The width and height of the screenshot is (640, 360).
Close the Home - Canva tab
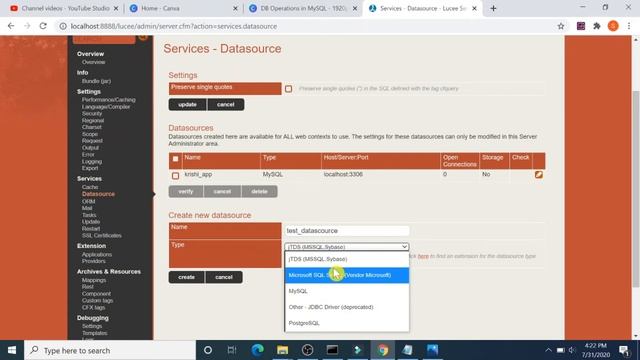tap(235, 8)
